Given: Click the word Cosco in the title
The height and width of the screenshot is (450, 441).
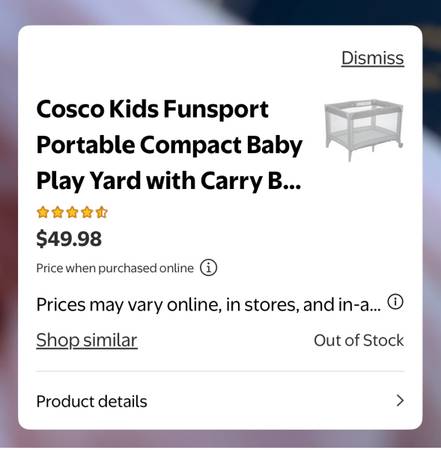Looking at the screenshot, I should (70, 109).
